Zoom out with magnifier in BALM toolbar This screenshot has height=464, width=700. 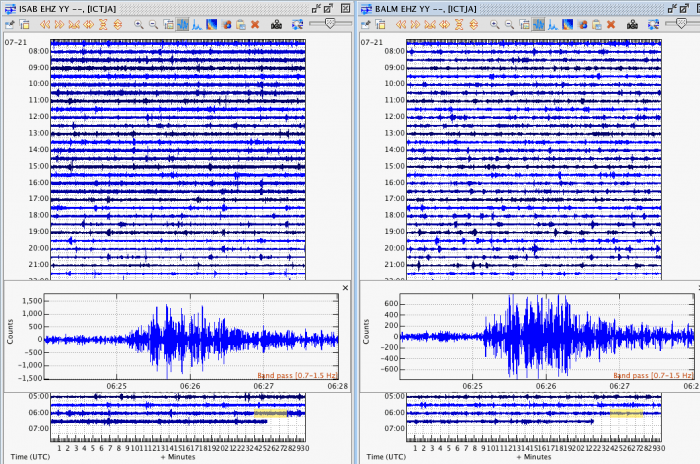click(x=509, y=25)
